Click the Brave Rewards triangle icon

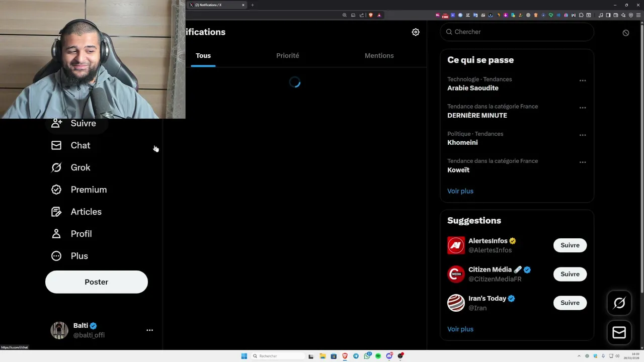379,15
